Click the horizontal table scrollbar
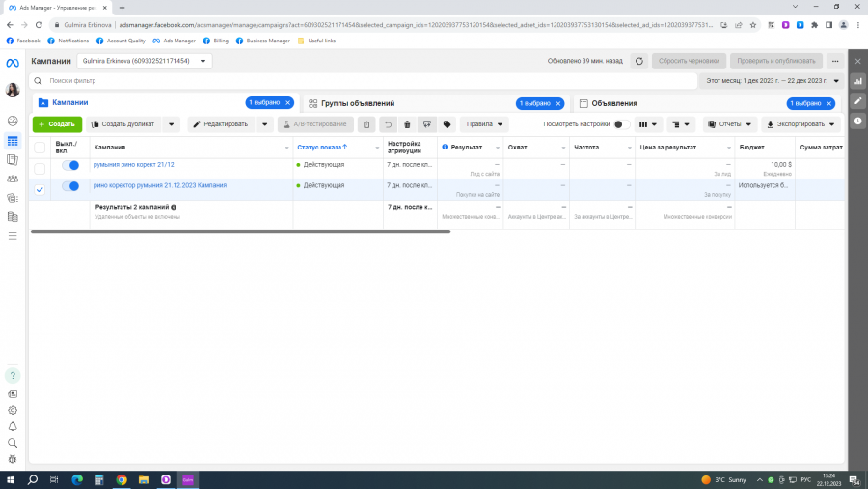The height and width of the screenshot is (489, 868). (241, 231)
